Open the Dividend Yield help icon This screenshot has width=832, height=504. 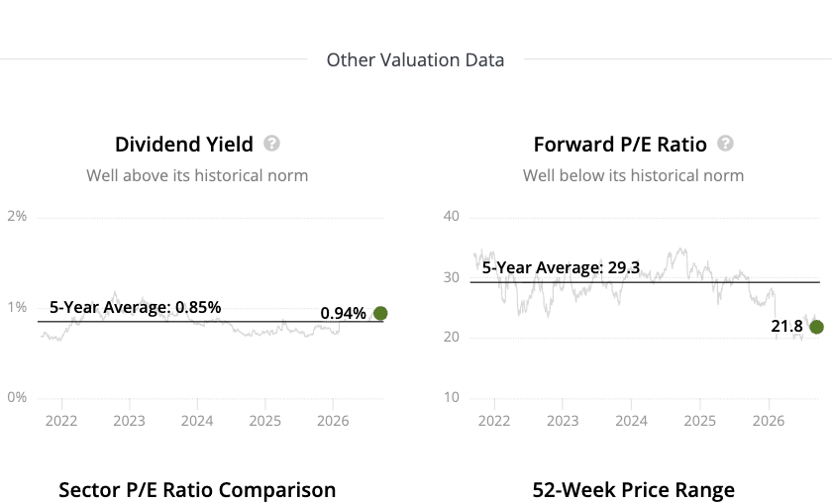pos(271,144)
